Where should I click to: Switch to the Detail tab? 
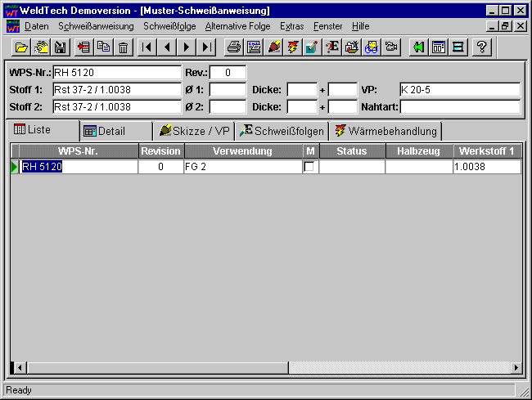[x=112, y=131]
